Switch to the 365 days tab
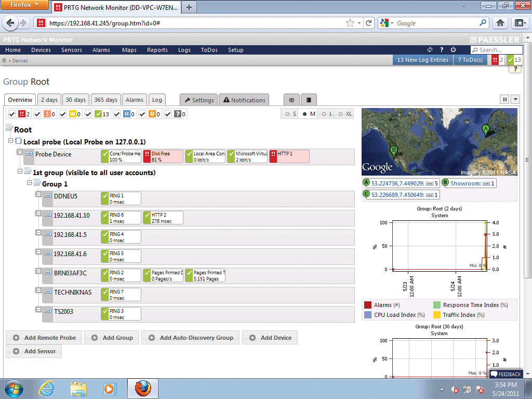The image size is (532, 399). point(105,100)
